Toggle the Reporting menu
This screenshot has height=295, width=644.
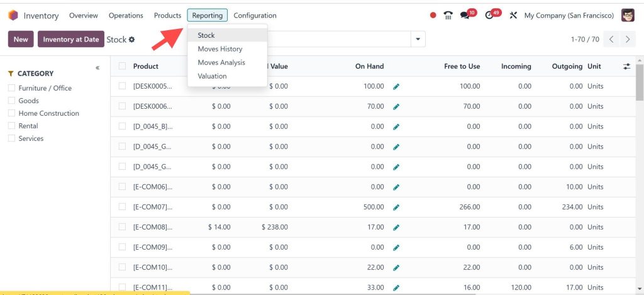(208, 16)
